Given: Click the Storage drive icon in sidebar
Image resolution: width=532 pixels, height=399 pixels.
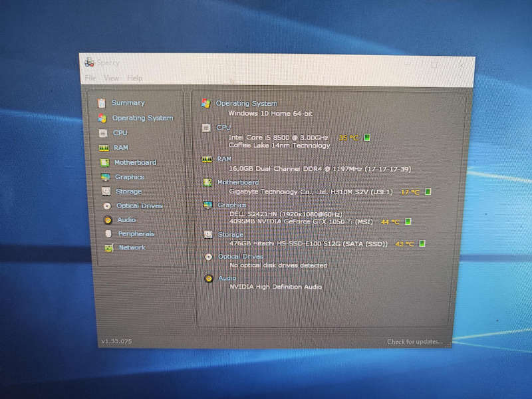Looking at the screenshot, I should click(106, 192).
